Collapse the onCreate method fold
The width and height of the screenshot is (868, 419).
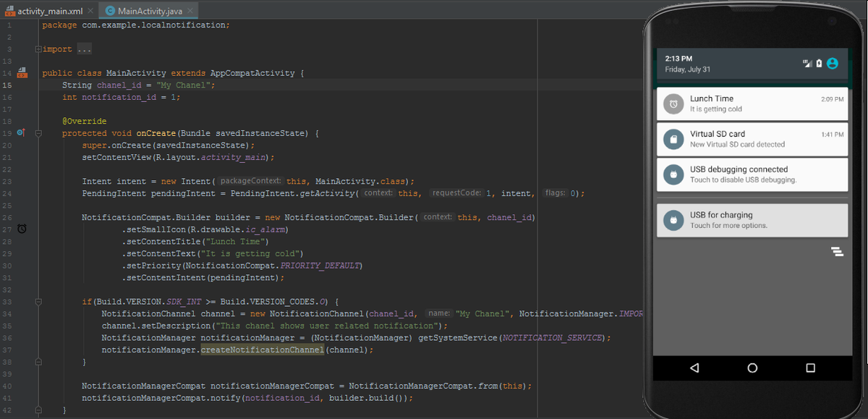coord(38,133)
